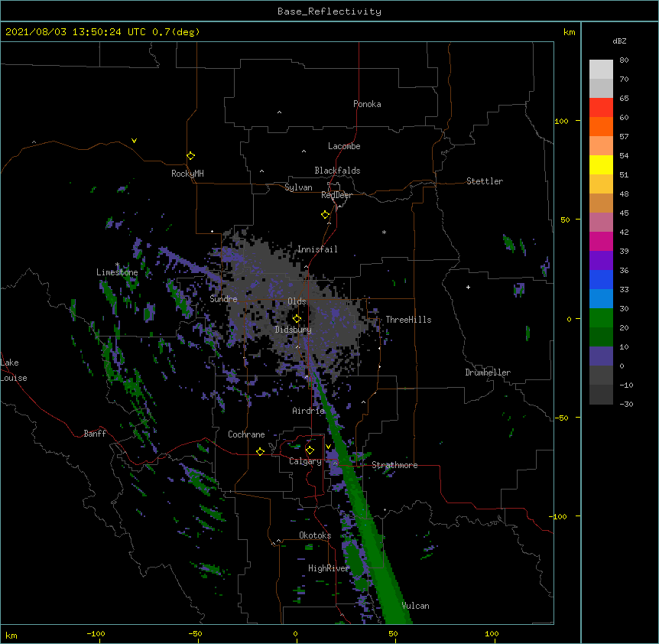The image size is (659, 644).
Task: Click the yellow diamond marker south of RedDeer
Action: tap(325, 215)
